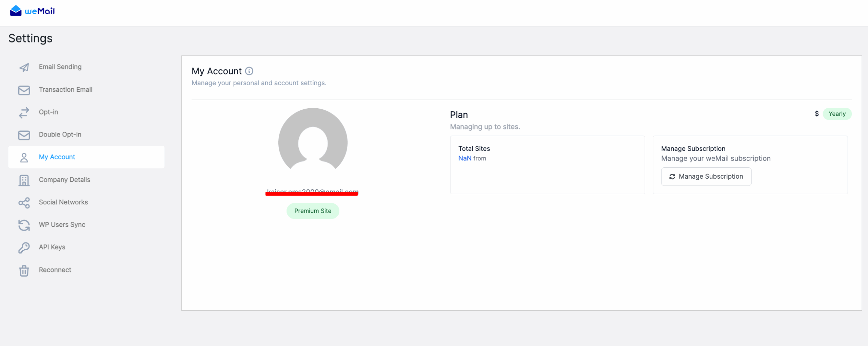Click the redacted account email address
The image size is (868, 346).
[x=312, y=192]
